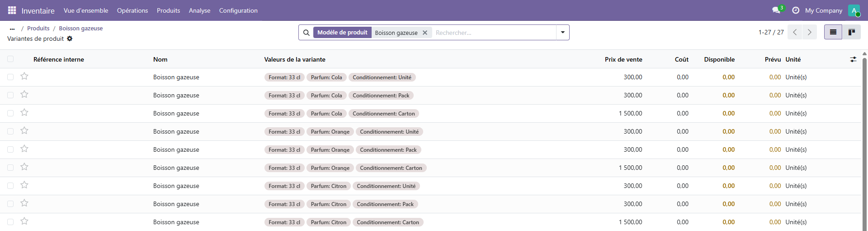Viewport: 868px width, 231px height.
Task: Open the Boisson gazeuse Citron Carton row name
Action: [x=176, y=222]
